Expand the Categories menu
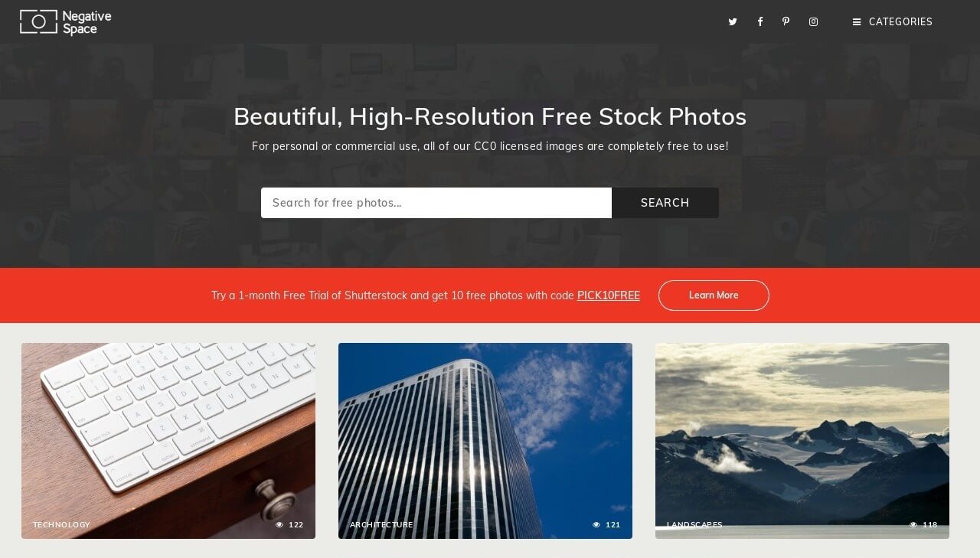The height and width of the screenshot is (558, 980). click(x=893, y=22)
